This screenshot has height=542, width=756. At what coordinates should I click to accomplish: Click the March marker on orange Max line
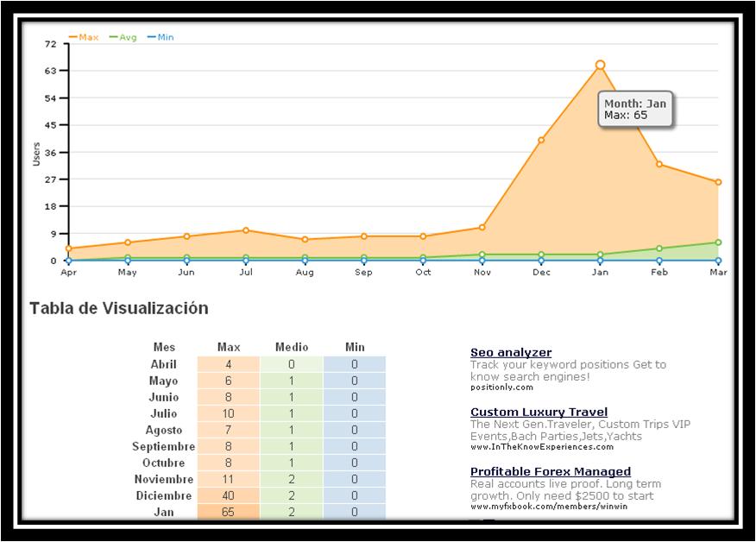point(718,182)
